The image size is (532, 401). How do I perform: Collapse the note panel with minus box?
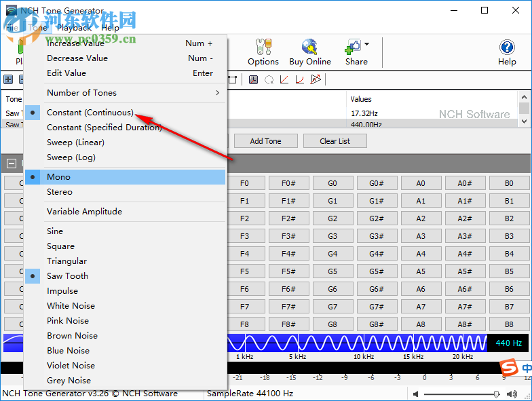coord(12,163)
